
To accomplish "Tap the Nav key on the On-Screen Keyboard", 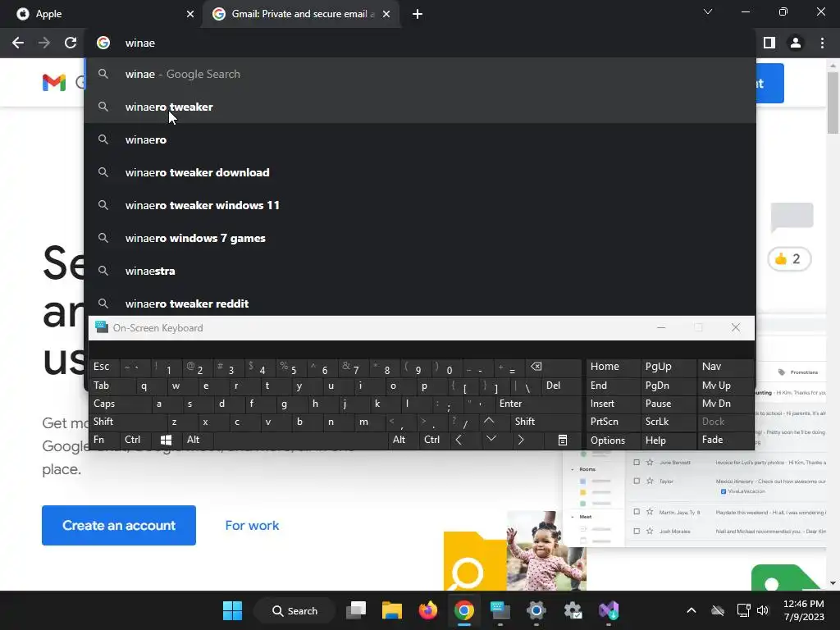I will click(725, 367).
